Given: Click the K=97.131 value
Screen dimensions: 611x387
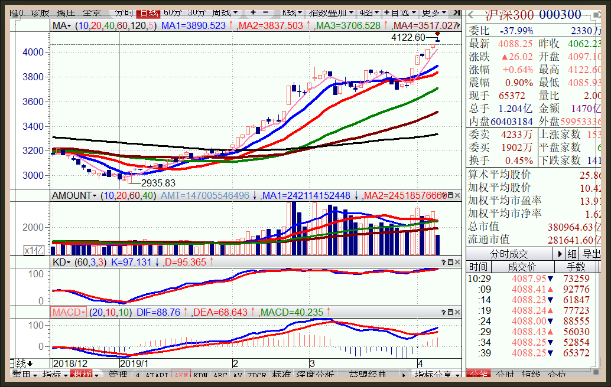Looking at the screenshot, I should [x=131, y=262].
